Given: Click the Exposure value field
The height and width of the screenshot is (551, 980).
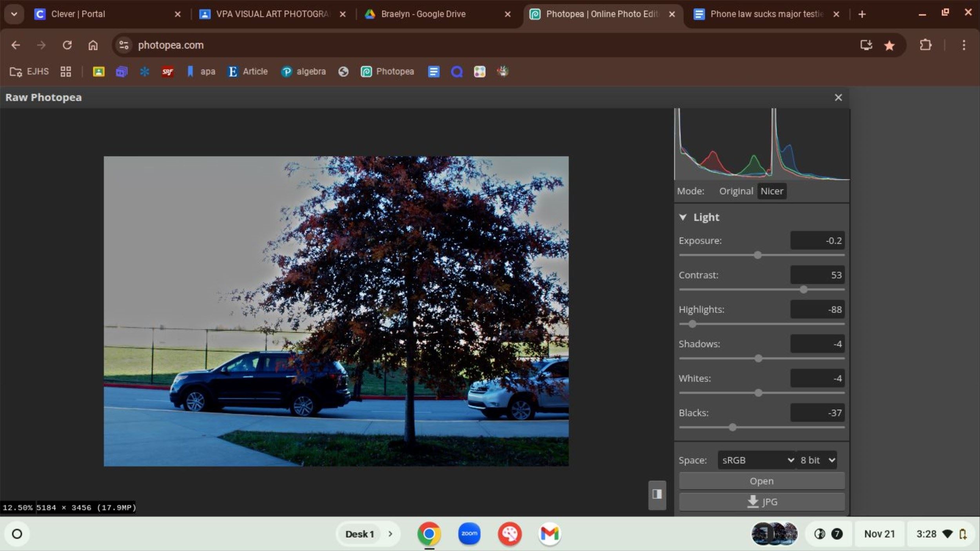Looking at the screenshot, I should (817, 240).
